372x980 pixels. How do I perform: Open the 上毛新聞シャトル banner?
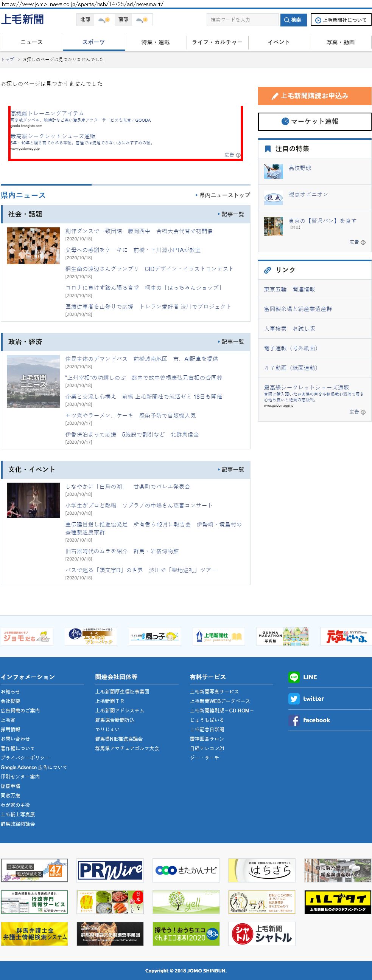coord(261,934)
